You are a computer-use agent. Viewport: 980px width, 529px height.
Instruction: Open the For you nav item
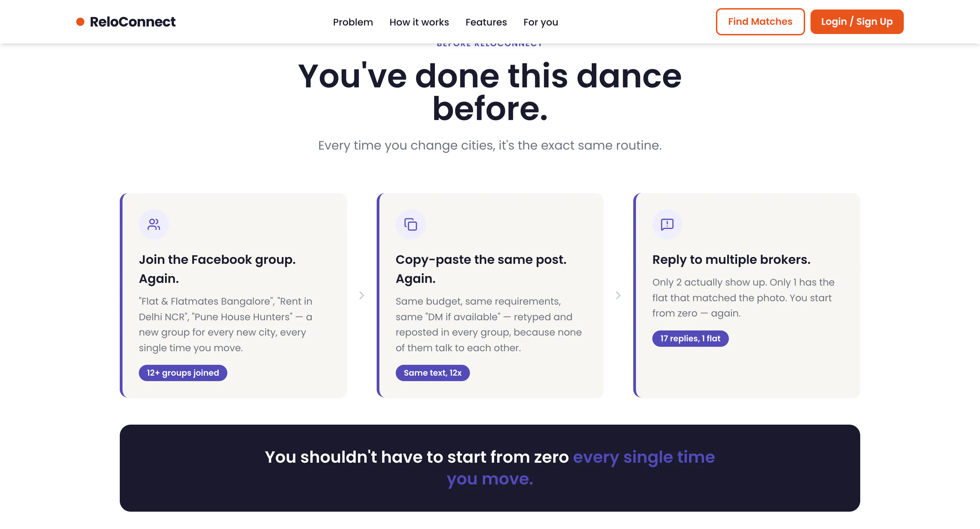(x=541, y=22)
